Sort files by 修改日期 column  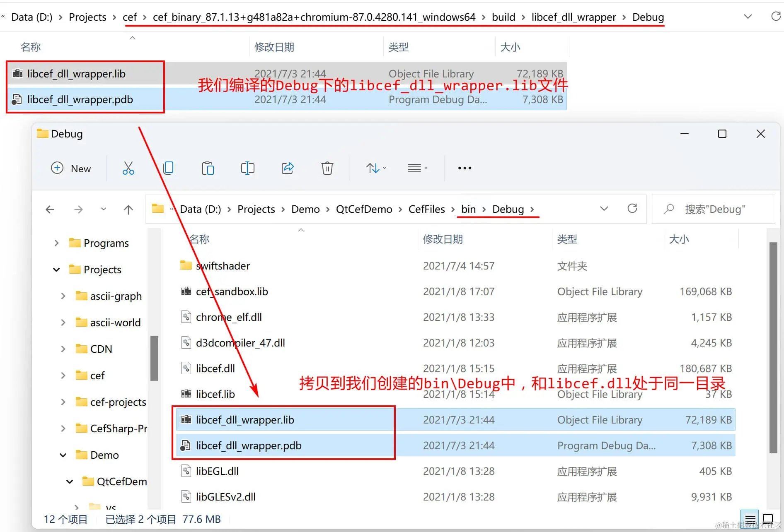click(x=443, y=239)
